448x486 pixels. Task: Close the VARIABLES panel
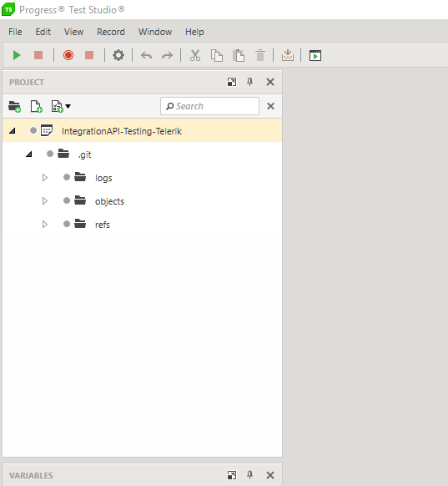point(270,475)
